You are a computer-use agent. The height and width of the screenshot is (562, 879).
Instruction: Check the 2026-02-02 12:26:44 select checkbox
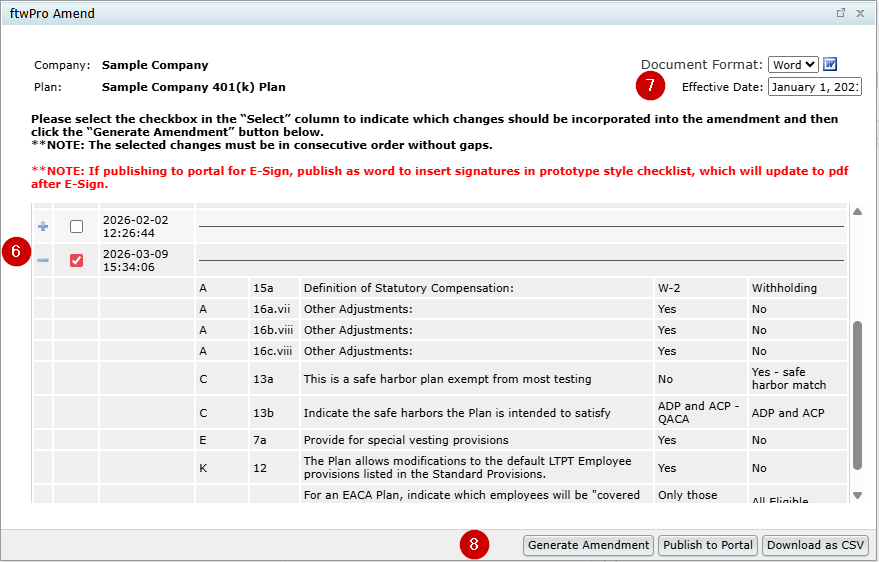pos(76,226)
